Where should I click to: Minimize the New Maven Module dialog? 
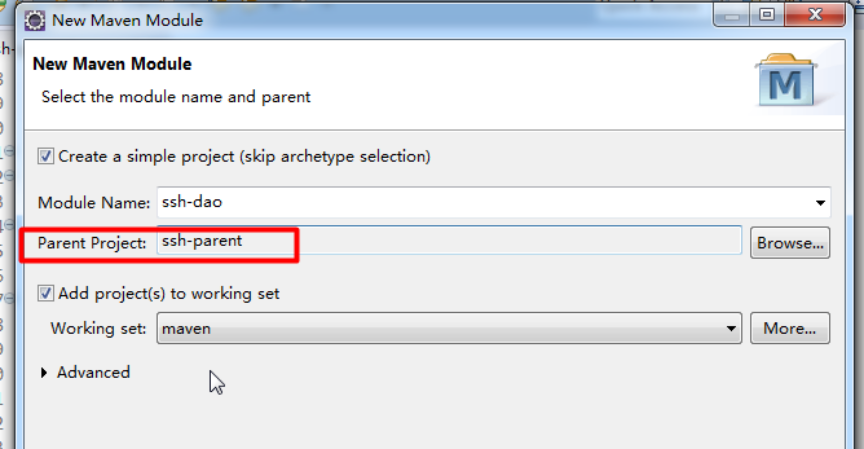pyautogui.click(x=732, y=15)
